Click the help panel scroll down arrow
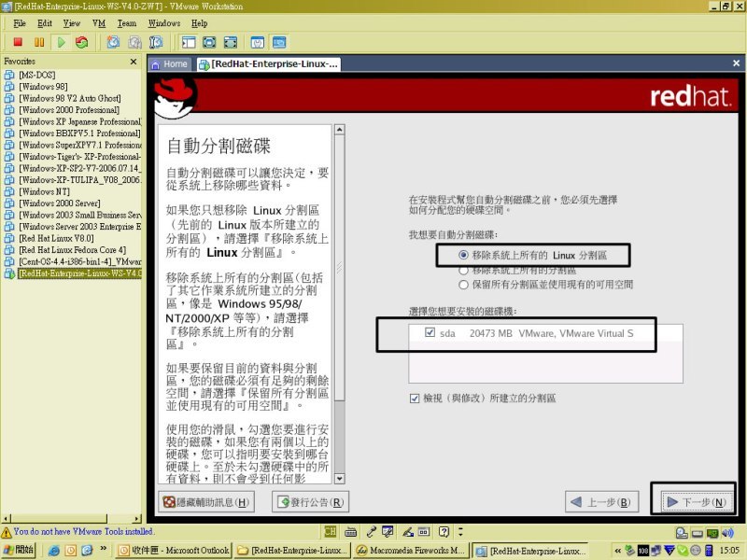This screenshot has width=747, height=560. (340, 479)
